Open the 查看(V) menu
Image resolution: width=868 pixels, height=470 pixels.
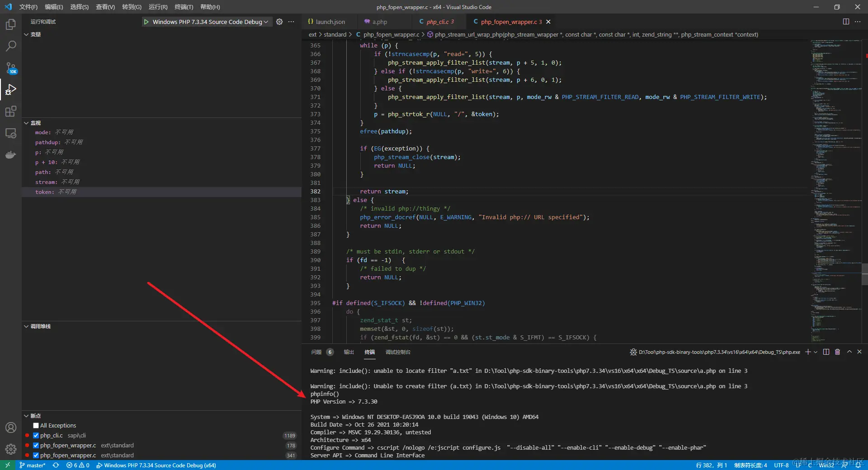105,7
